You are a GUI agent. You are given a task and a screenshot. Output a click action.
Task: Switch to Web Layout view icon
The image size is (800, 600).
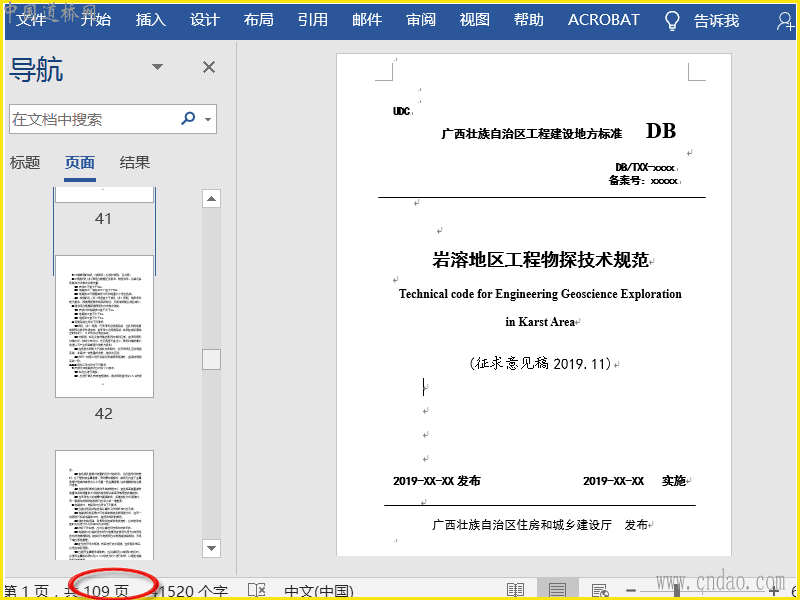pos(600,591)
